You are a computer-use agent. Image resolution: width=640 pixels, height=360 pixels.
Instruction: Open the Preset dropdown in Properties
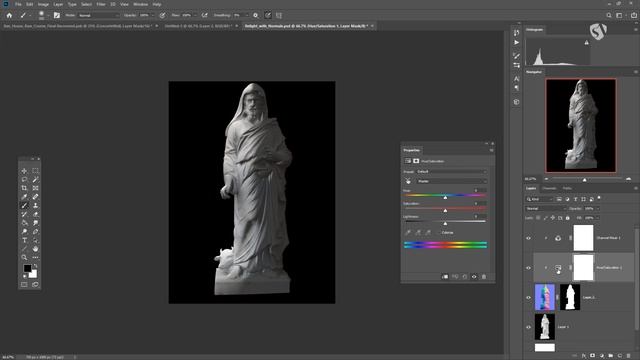pyautogui.click(x=451, y=172)
